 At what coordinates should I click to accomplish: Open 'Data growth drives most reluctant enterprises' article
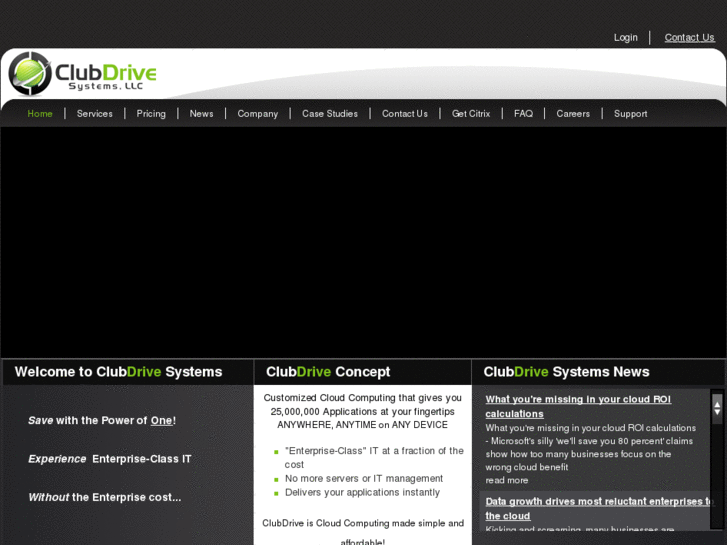599,508
